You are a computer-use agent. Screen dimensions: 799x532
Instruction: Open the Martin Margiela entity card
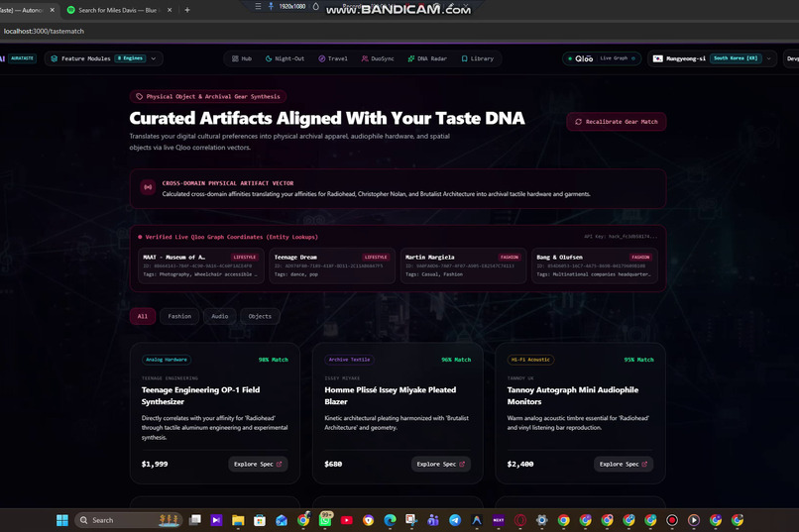coord(463,266)
